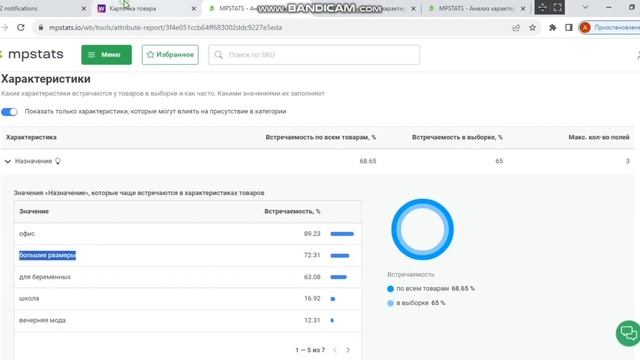Click the 63.08 percentage value
The image size is (640, 360).
tap(312, 277)
